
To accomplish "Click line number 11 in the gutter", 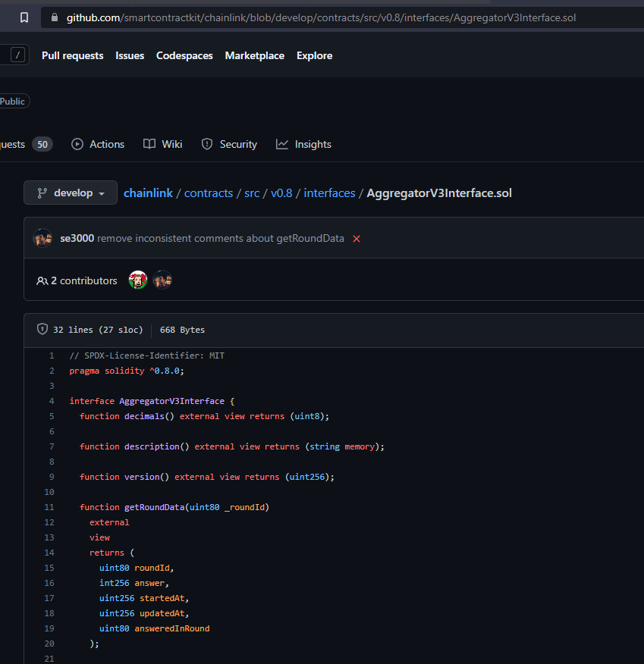I will [x=49, y=507].
